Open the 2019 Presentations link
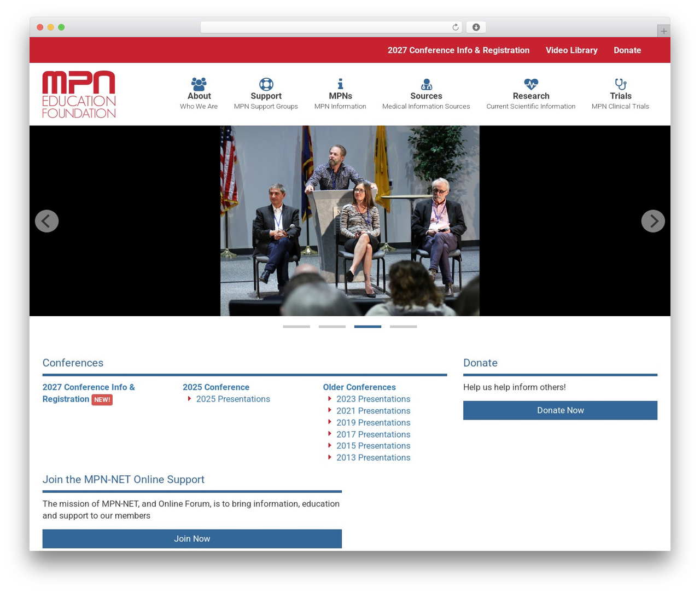The image size is (700, 593). [x=373, y=423]
